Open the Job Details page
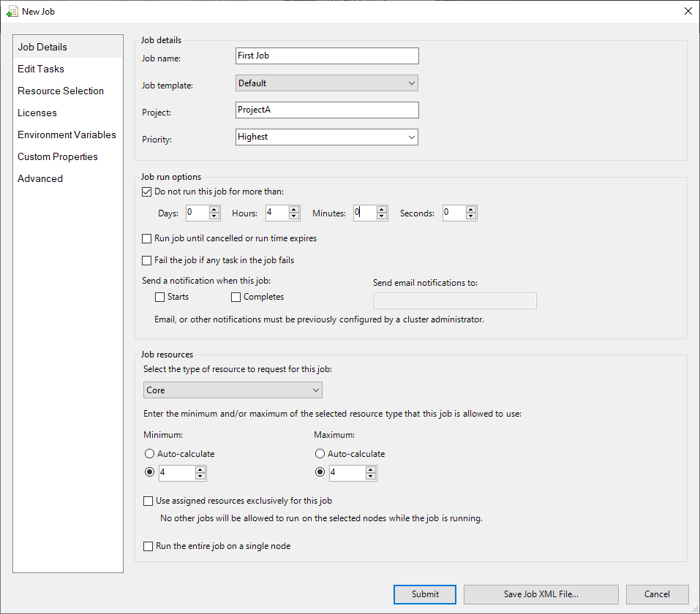Image resolution: width=700 pixels, height=614 pixels. point(44,47)
